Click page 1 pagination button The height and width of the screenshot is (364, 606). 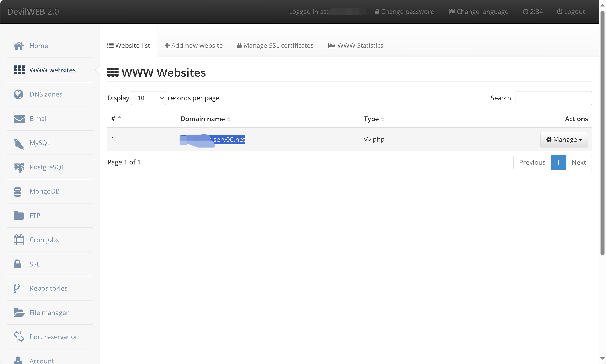click(x=558, y=162)
